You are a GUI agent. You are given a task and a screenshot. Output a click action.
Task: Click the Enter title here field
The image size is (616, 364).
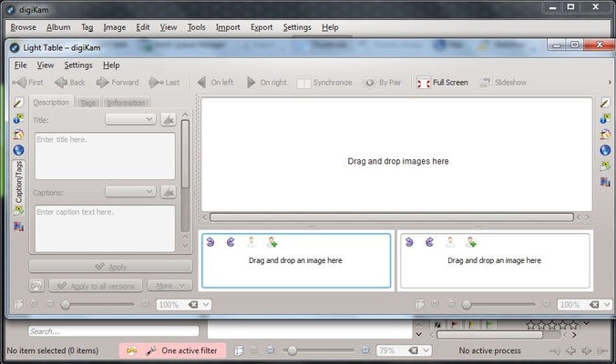105,156
